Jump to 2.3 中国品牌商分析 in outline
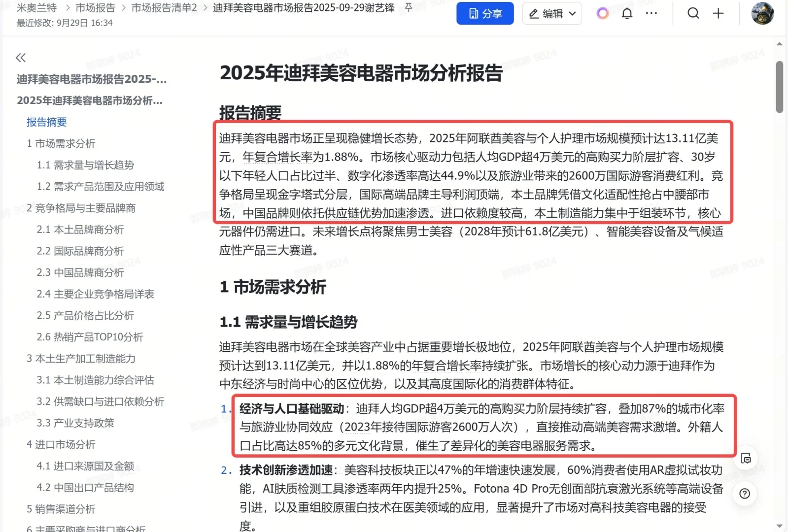The image size is (788, 532). click(80, 272)
